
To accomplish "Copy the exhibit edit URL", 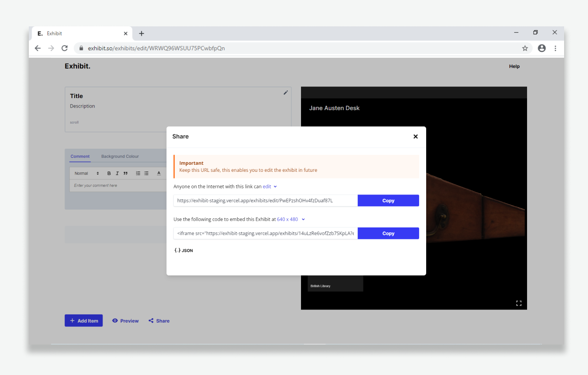I will pyautogui.click(x=388, y=201).
